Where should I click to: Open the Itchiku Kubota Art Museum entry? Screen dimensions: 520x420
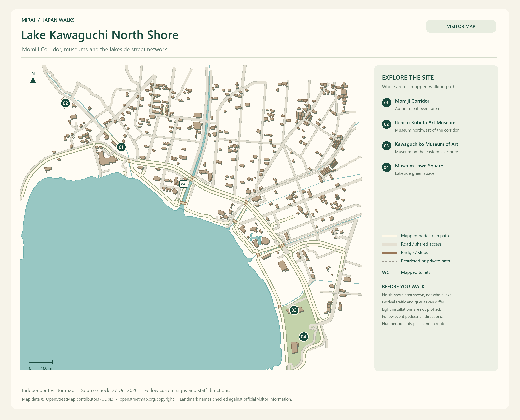(425, 123)
